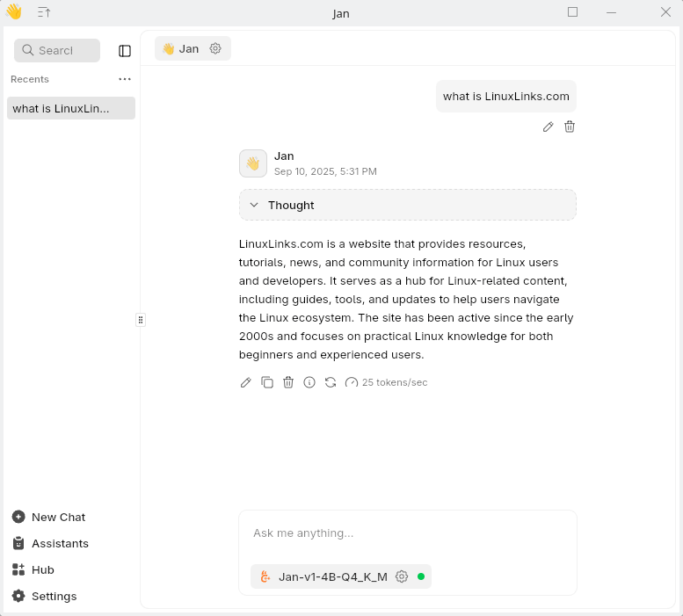Edit the user message with the pencil icon
Viewport: 683px width, 616px height.
point(548,127)
